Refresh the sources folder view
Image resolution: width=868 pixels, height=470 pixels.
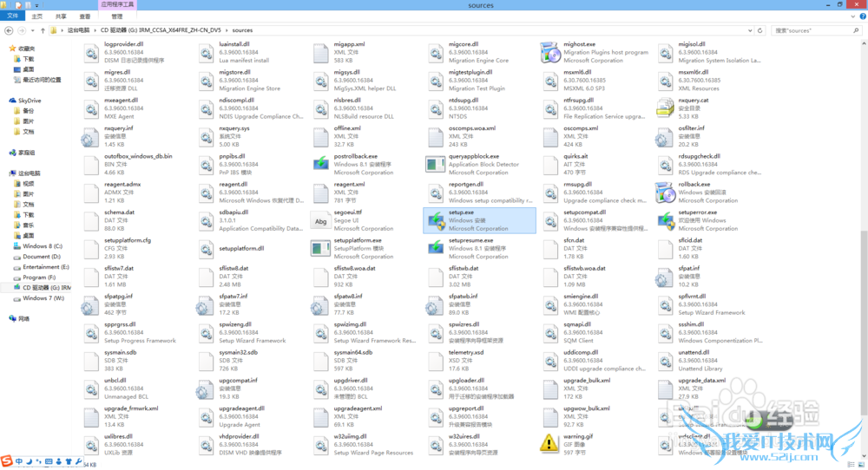760,30
